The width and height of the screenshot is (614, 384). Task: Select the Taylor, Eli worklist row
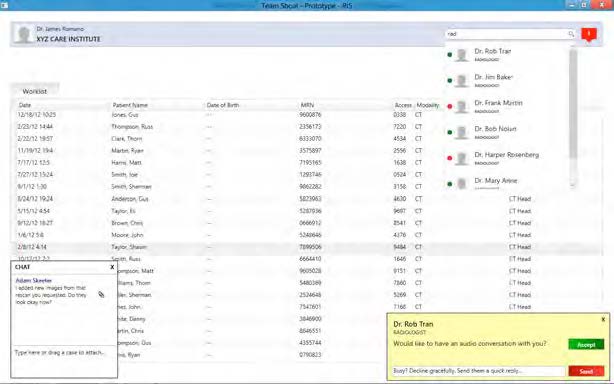pyautogui.click(x=307, y=211)
